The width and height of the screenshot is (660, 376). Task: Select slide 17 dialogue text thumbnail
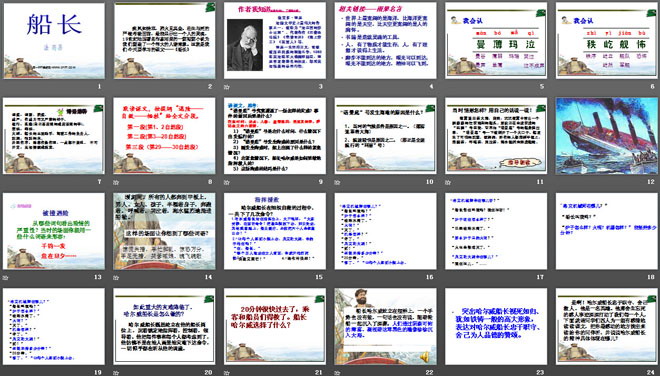point(496,231)
